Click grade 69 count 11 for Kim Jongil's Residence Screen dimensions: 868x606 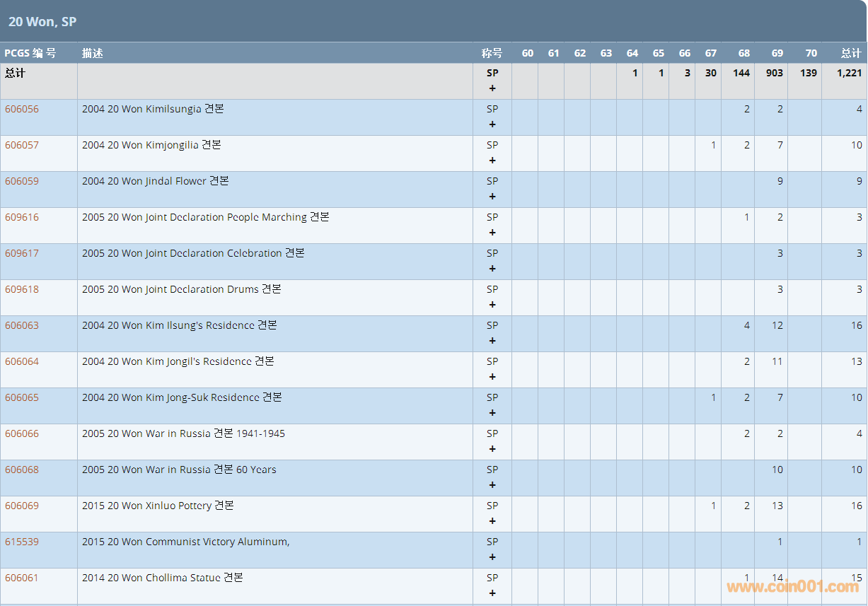pyautogui.click(x=777, y=361)
